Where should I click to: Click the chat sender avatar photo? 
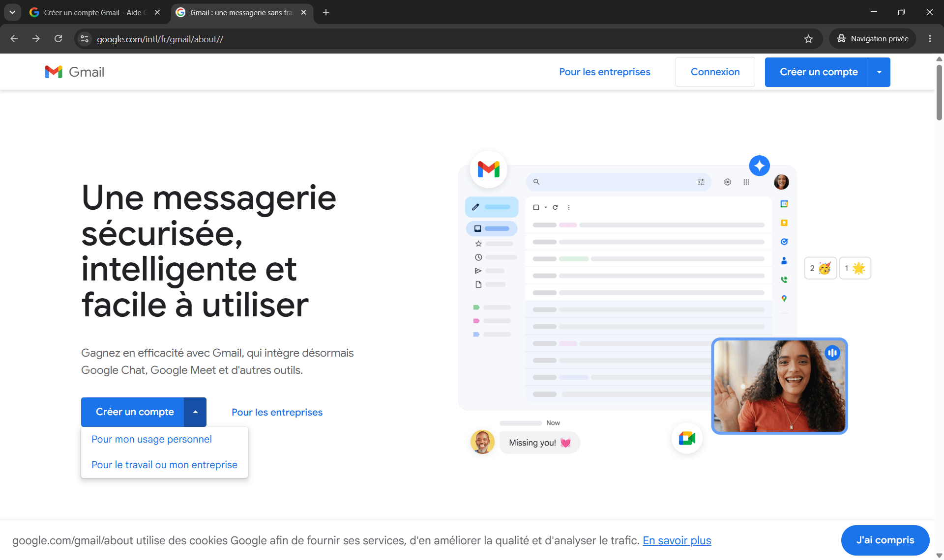click(482, 442)
